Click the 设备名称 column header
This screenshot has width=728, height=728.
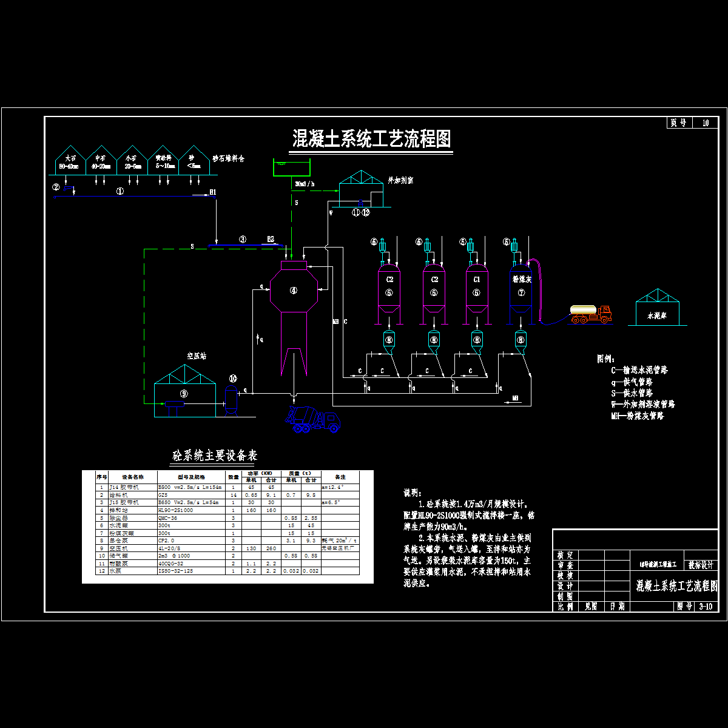click(x=132, y=477)
